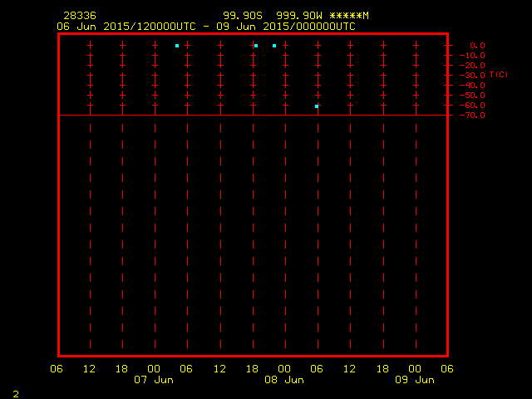
Task: Click the T(C) axis unit label
Action: (499, 74)
